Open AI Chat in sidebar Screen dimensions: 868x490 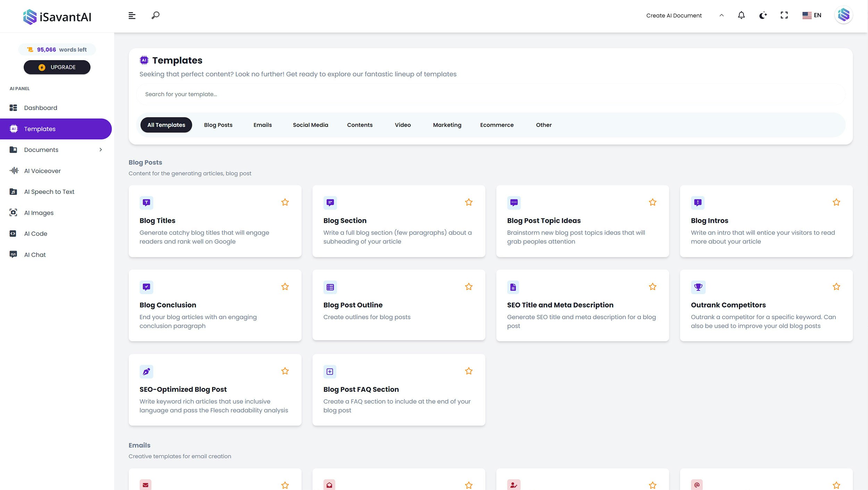click(x=35, y=255)
